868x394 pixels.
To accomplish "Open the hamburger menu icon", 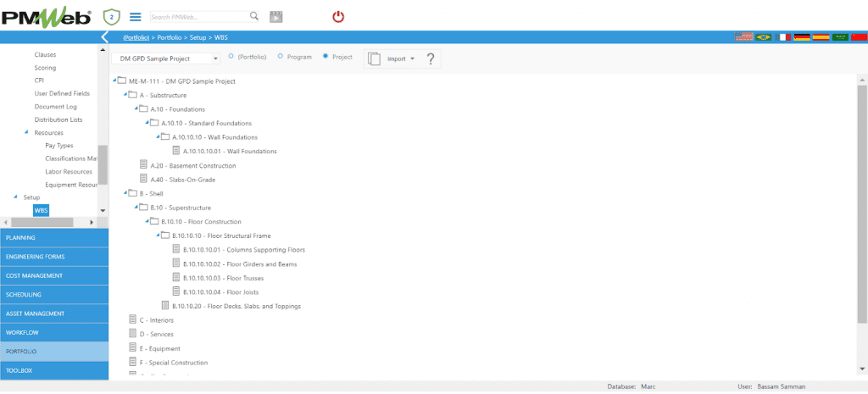I will [135, 16].
